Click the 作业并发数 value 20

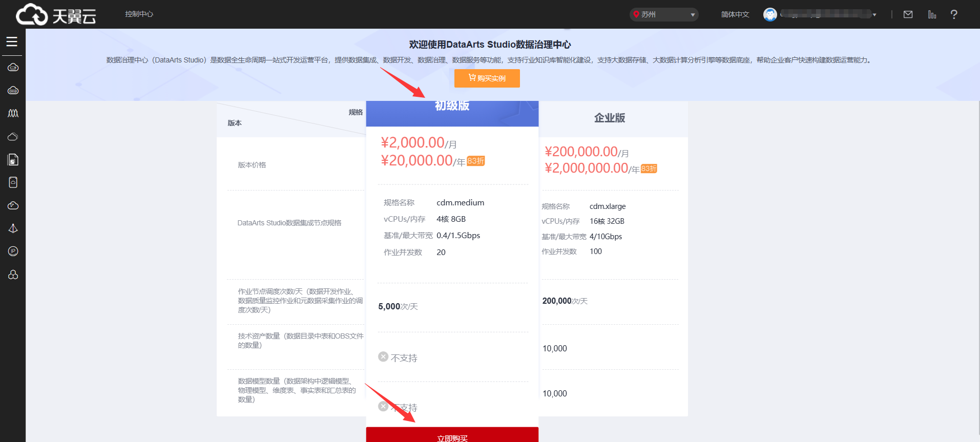441,252
